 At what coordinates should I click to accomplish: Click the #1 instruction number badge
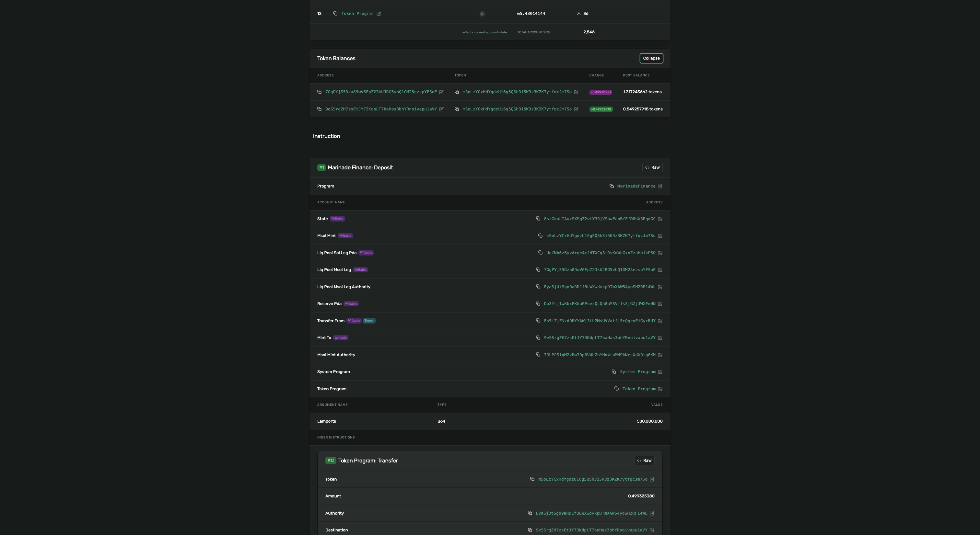coord(321,168)
